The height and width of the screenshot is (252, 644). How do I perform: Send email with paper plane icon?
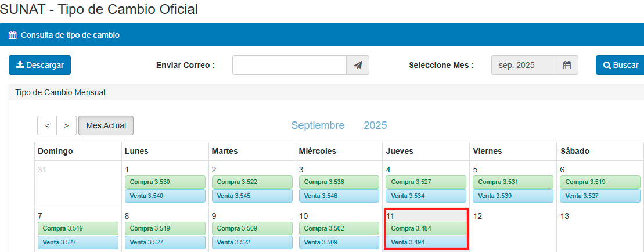(358, 65)
